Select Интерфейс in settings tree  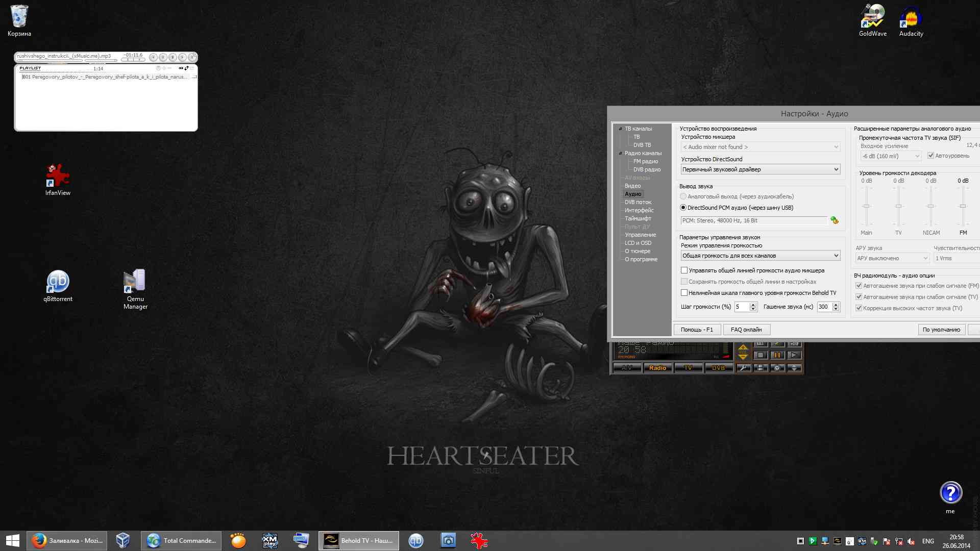tap(639, 210)
